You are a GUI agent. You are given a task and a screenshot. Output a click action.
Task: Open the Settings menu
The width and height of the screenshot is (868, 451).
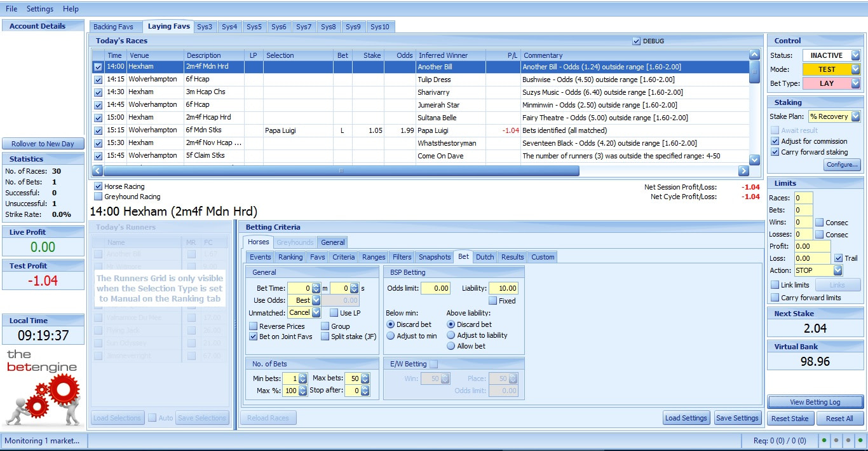[x=40, y=9]
